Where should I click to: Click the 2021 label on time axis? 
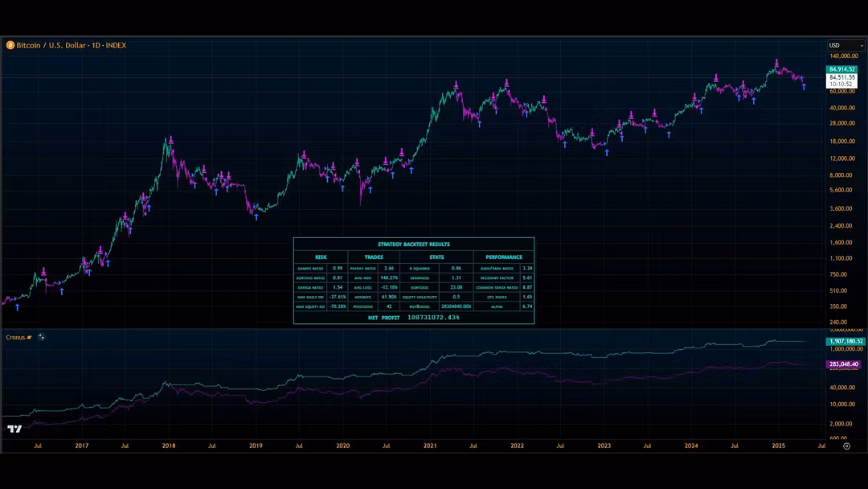click(x=430, y=445)
